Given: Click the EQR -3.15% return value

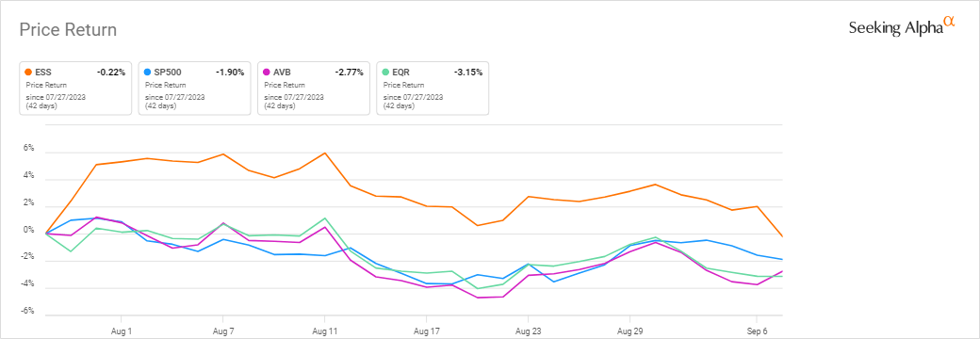Looking at the screenshot, I should [x=468, y=73].
